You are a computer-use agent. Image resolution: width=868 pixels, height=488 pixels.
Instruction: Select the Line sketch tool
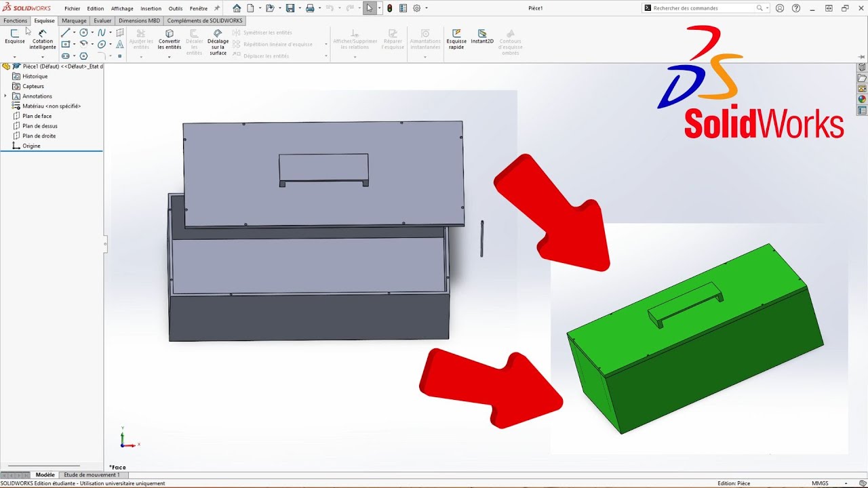click(x=65, y=33)
